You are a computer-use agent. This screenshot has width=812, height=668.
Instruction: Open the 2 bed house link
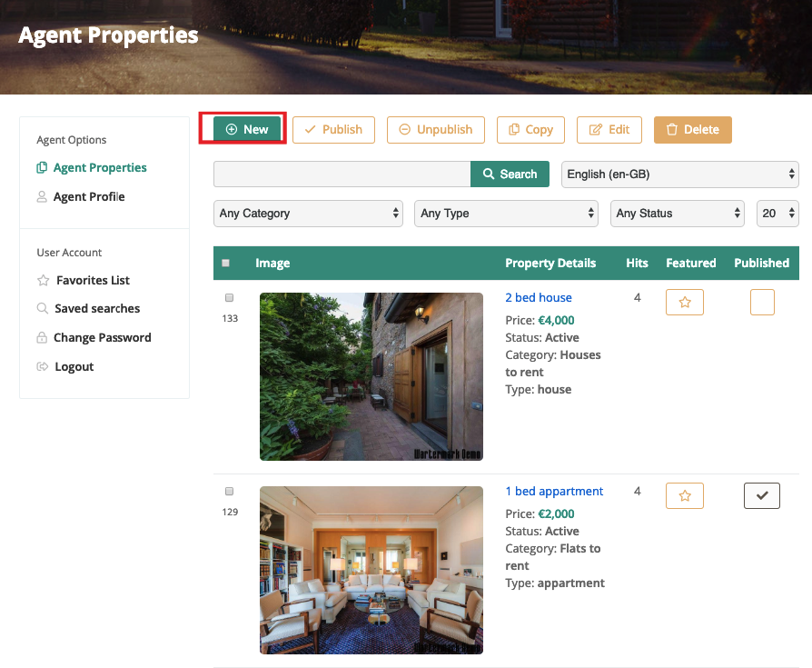coord(538,297)
